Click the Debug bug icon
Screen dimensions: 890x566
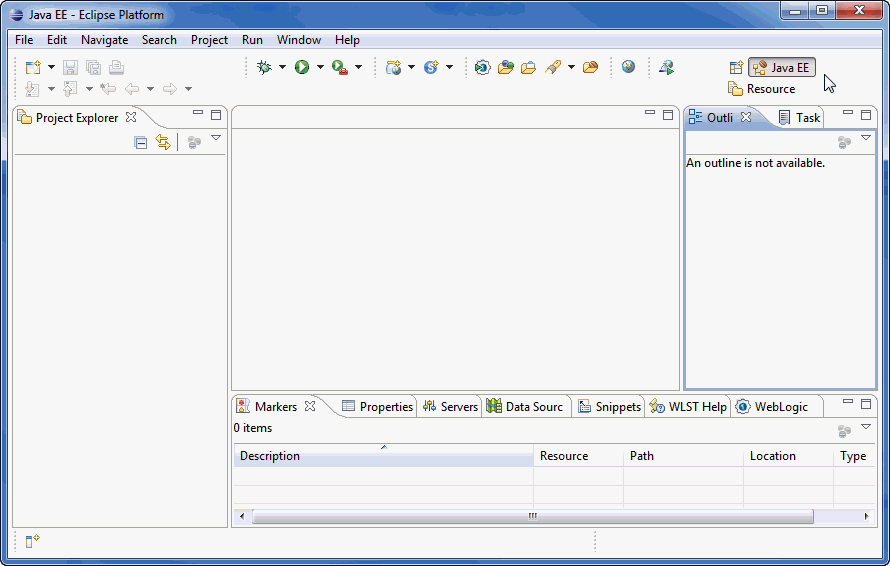[x=264, y=67]
